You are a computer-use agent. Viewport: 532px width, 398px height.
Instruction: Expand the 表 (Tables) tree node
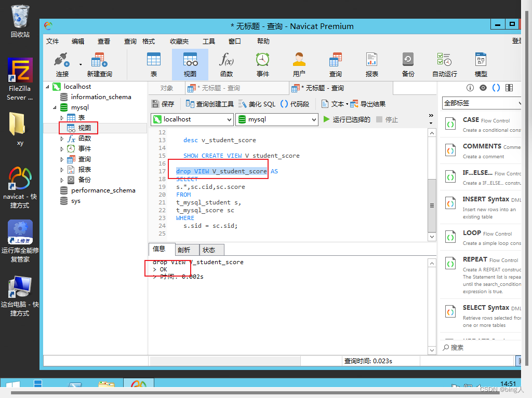(x=62, y=118)
